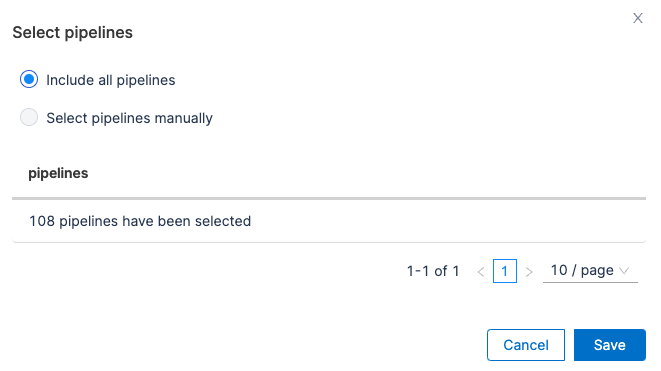
Task: Click the 1-1 of 1 pagination count
Action: [433, 271]
